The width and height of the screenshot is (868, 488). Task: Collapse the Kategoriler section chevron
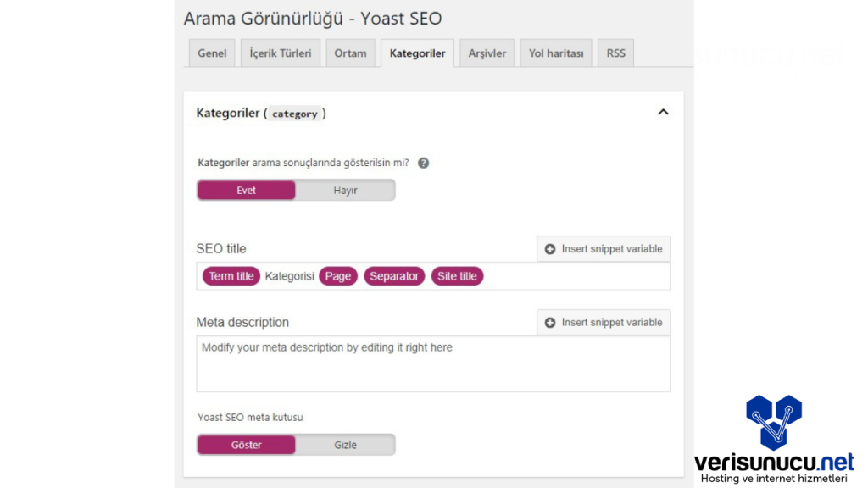tap(663, 112)
